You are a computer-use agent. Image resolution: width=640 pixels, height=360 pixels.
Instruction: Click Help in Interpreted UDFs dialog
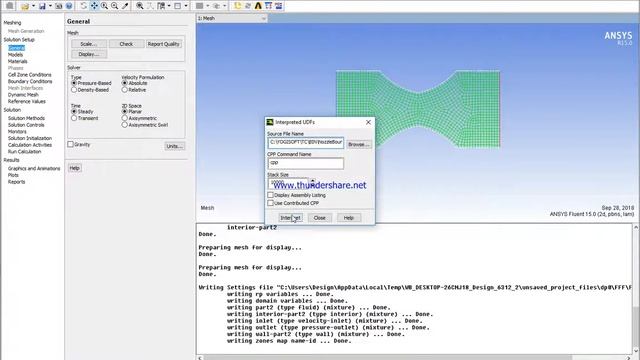349,218
